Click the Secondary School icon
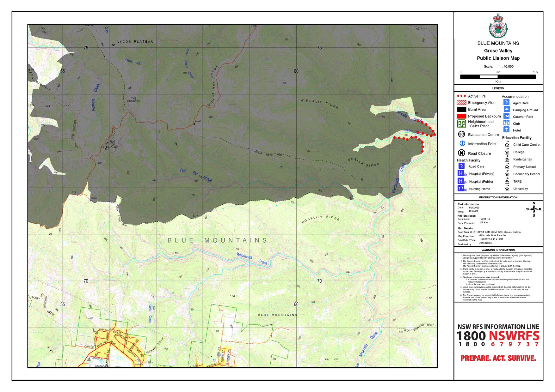Screen dimensions: 555x392 (507, 173)
